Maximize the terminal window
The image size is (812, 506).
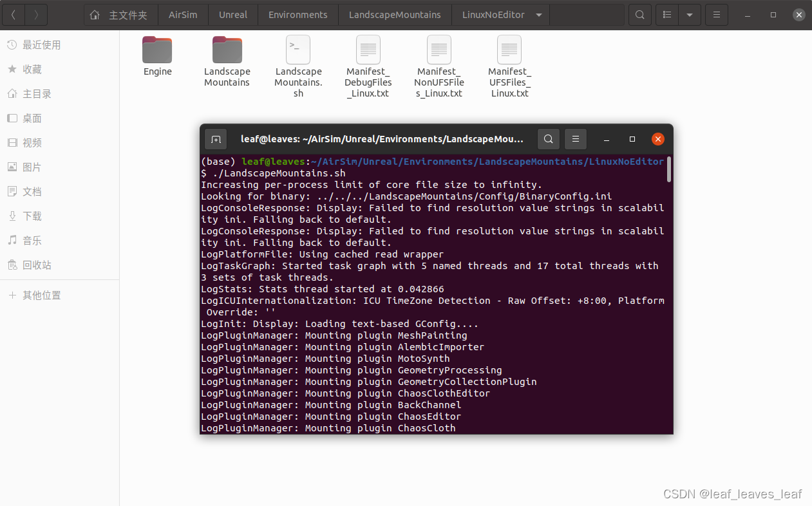point(632,139)
